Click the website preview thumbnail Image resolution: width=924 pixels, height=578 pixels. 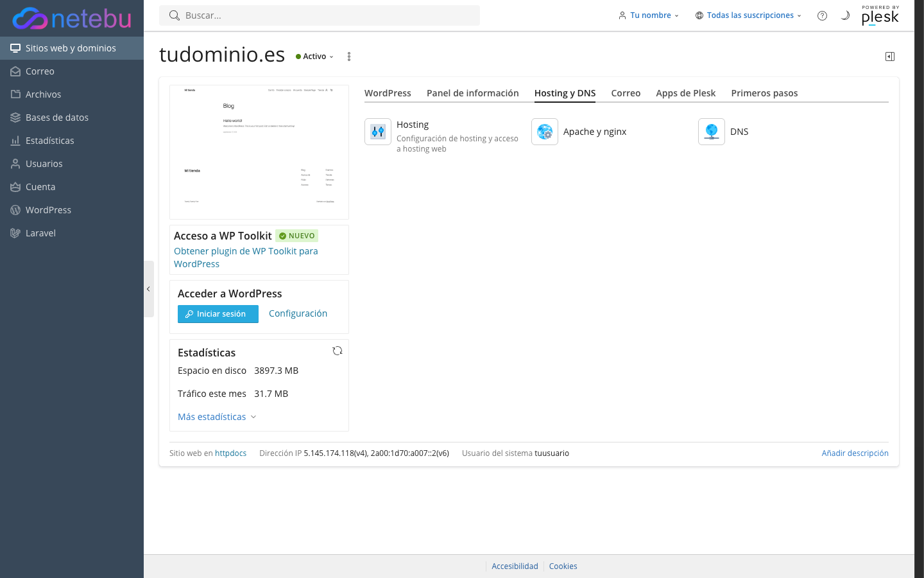pyautogui.click(x=259, y=152)
